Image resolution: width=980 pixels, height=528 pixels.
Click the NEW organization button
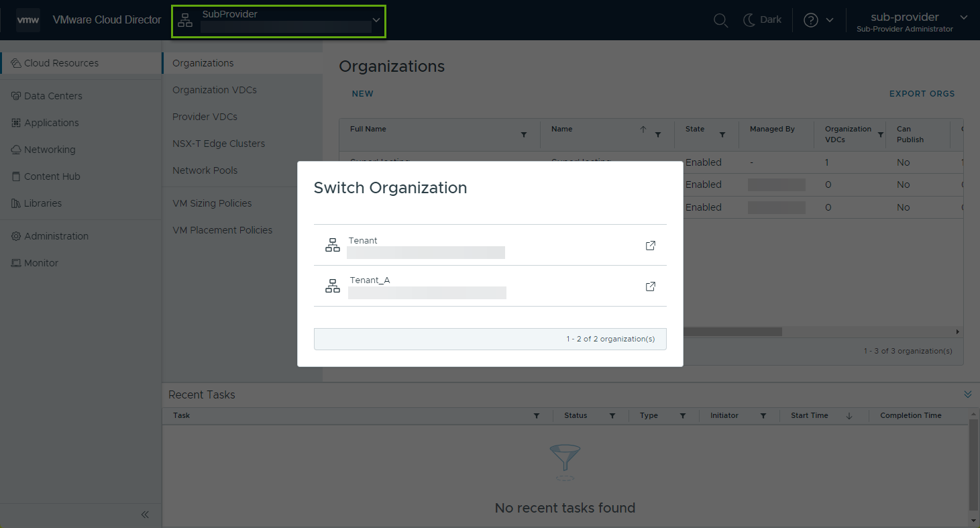[363, 94]
